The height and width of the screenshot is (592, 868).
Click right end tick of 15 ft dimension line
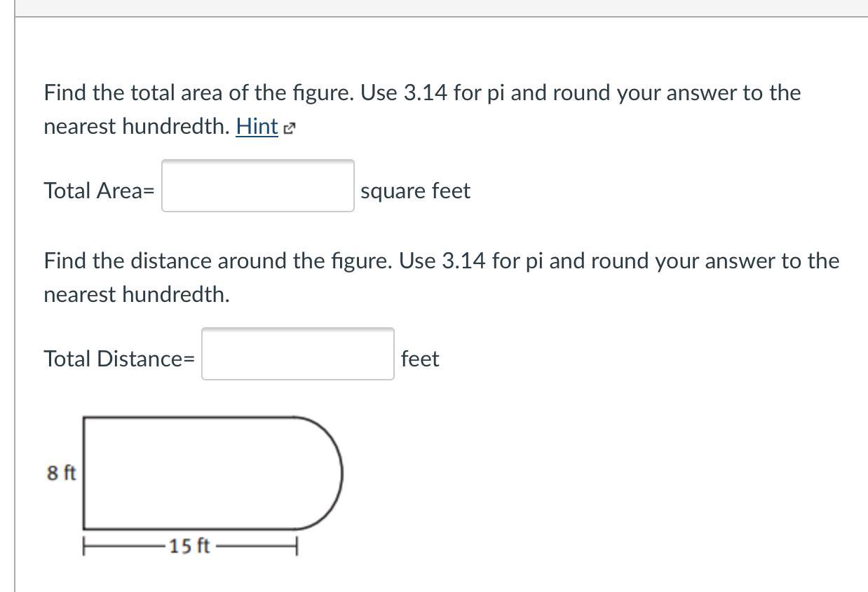point(297,546)
